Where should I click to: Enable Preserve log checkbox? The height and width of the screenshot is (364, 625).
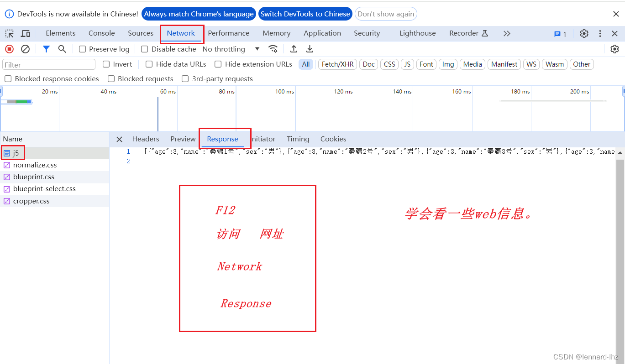click(x=82, y=49)
